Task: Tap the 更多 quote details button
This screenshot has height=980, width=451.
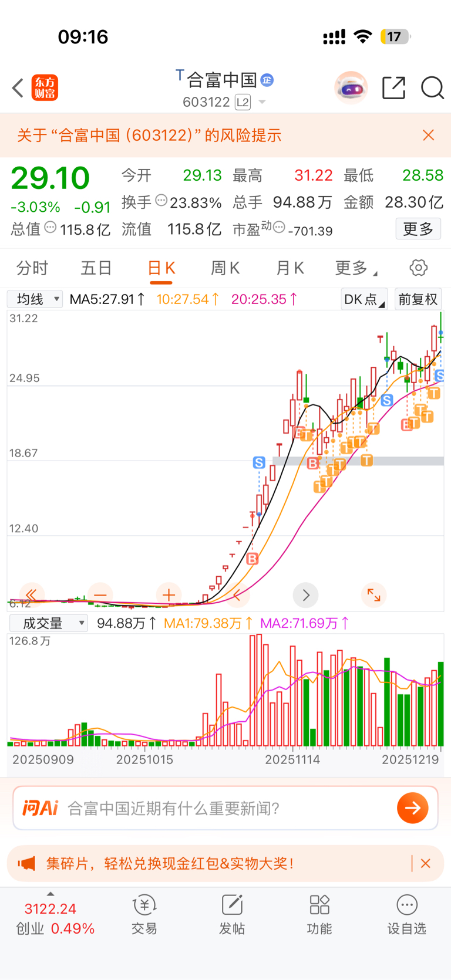Action: pos(418,228)
